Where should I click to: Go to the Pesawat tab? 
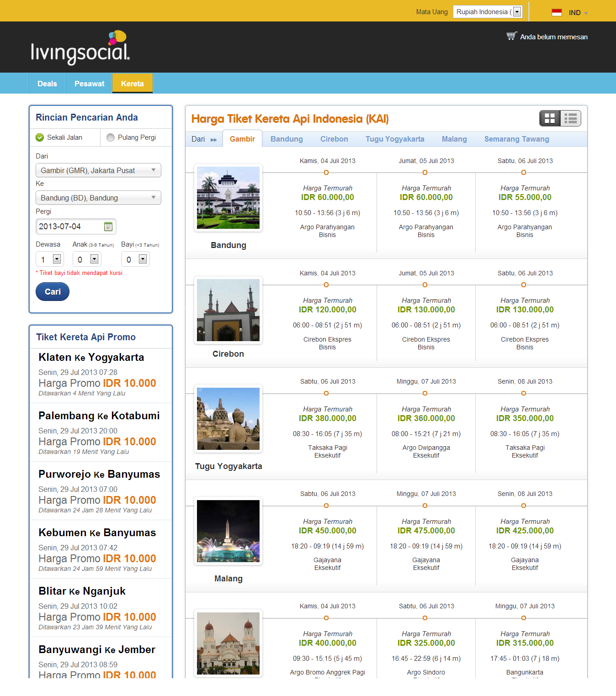[x=90, y=84]
